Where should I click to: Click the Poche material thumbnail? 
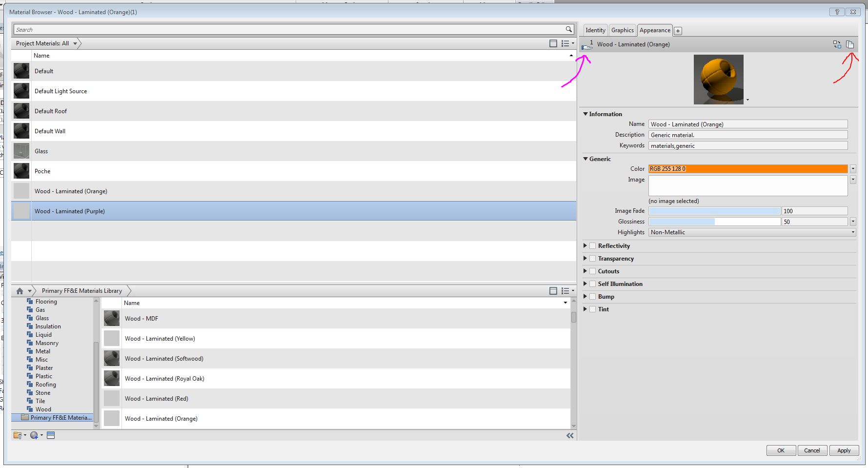point(21,171)
